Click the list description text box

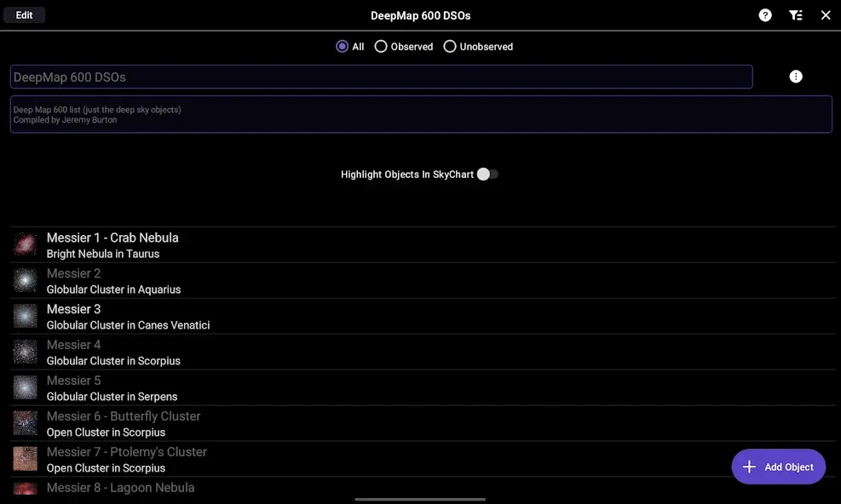point(421,114)
